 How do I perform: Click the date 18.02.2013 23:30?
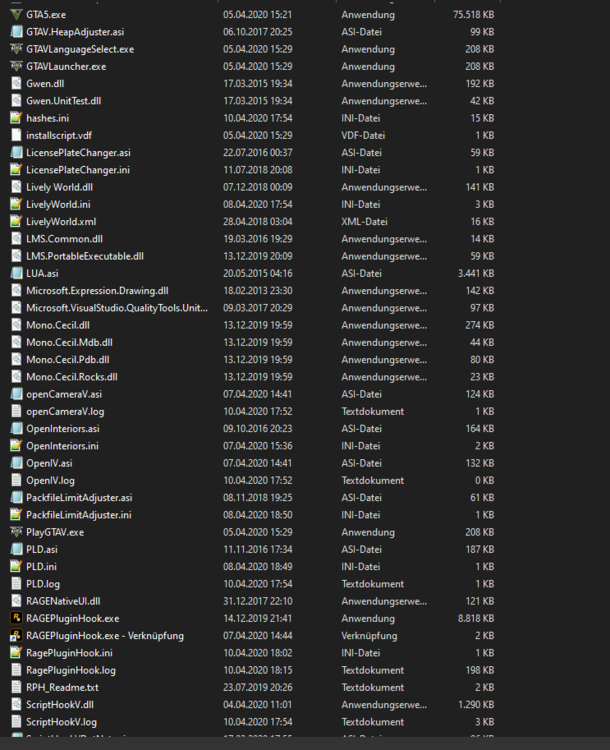(x=257, y=290)
